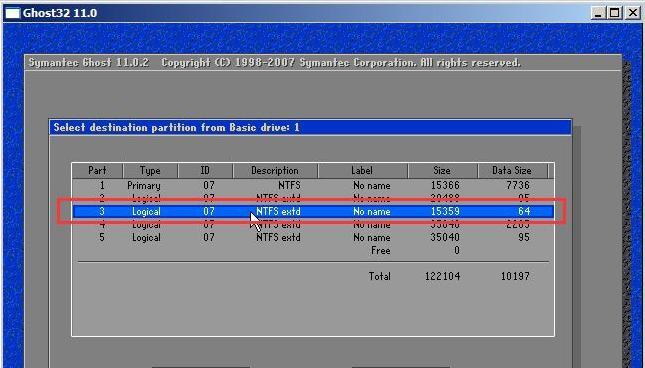The width and height of the screenshot is (645, 368).
Task: Select partition 4 with data size 2205
Action: coord(313,225)
